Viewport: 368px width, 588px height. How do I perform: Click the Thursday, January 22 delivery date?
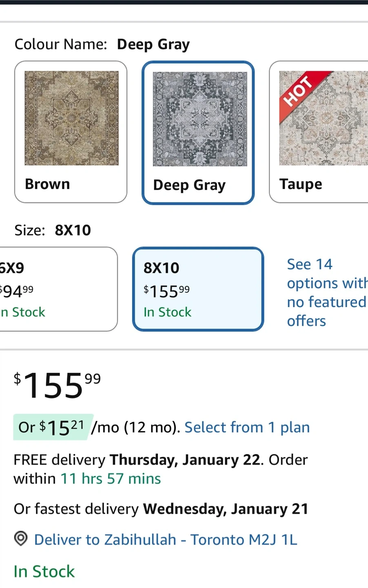tap(185, 460)
